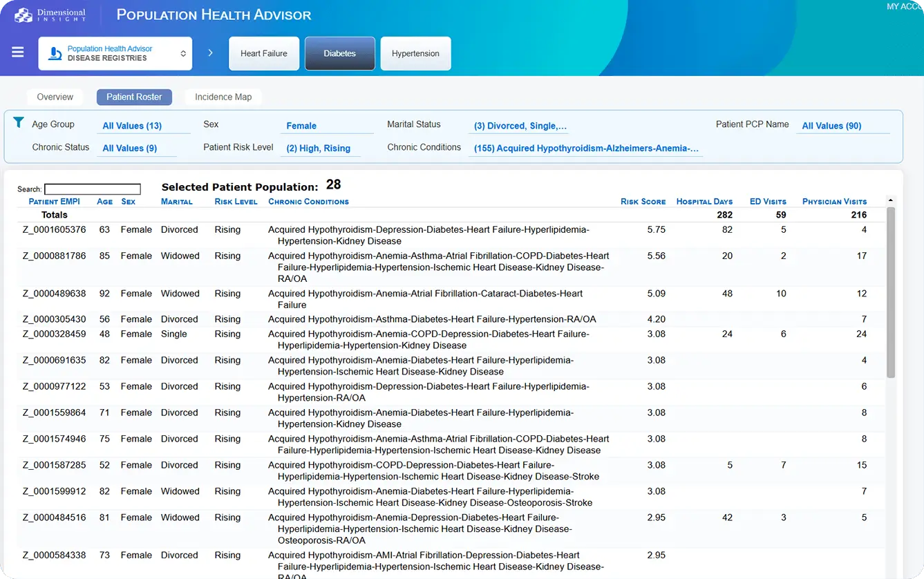Image resolution: width=924 pixels, height=579 pixels.
Task: Open the Patient PCP Name filter
Action: [831, 126]
